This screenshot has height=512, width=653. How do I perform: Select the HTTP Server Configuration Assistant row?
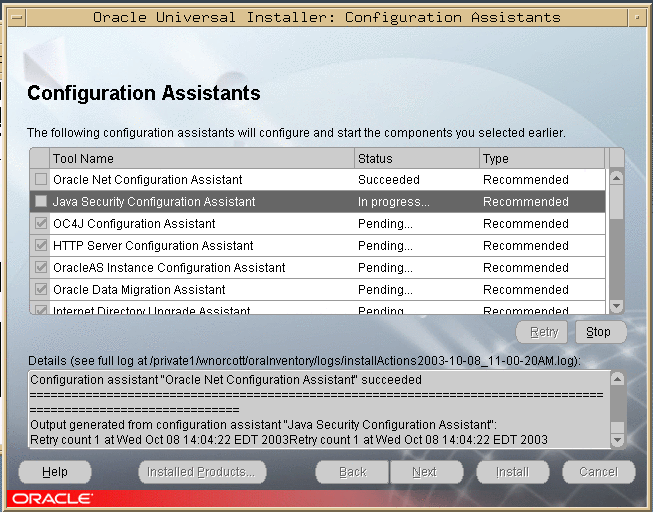click(x=318, y=245)
